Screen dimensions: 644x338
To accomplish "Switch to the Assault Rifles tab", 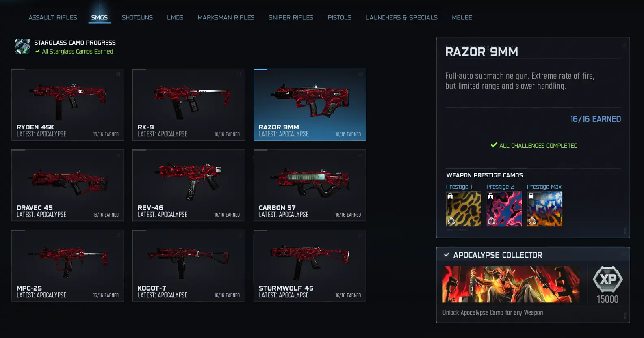I will point(53,17).
